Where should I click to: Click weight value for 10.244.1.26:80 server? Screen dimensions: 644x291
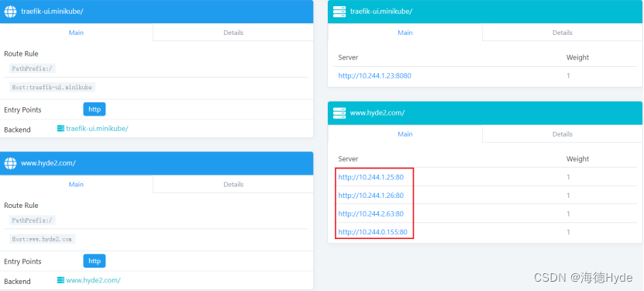tap(568, 196)
